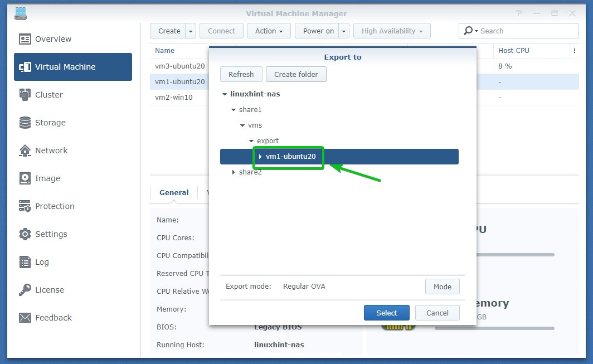Go to the Cluster section label

[x=49, y=95]
